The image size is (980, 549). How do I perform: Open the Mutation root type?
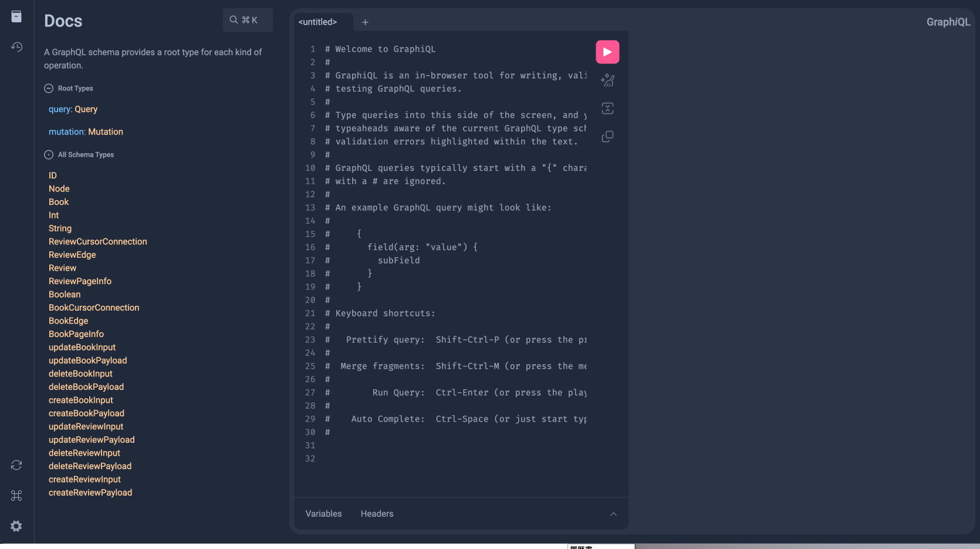106,132
